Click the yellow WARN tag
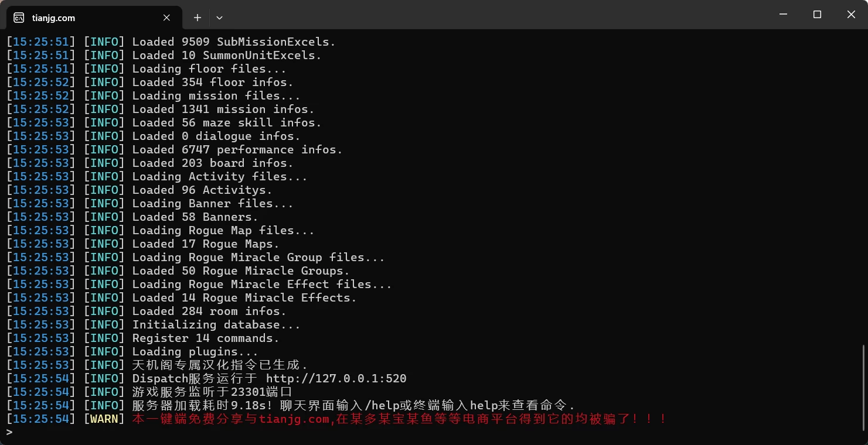Screen dimensions: 868x445 [104, 419]
